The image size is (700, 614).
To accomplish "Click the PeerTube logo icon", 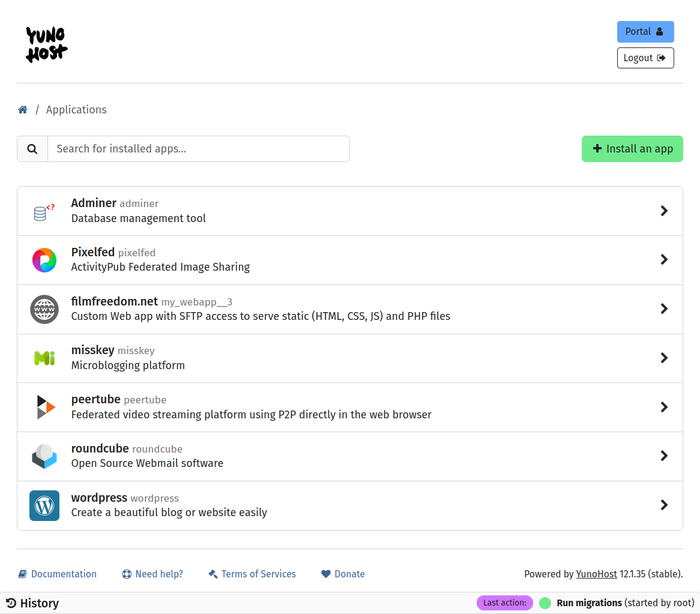I will 45,408.
